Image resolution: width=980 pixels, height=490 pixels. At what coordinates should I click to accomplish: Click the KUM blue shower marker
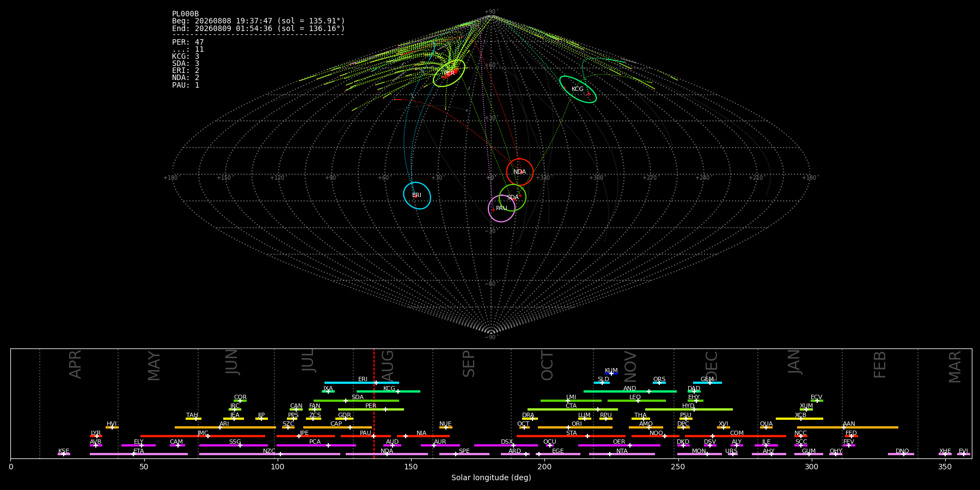pos(611,373)
